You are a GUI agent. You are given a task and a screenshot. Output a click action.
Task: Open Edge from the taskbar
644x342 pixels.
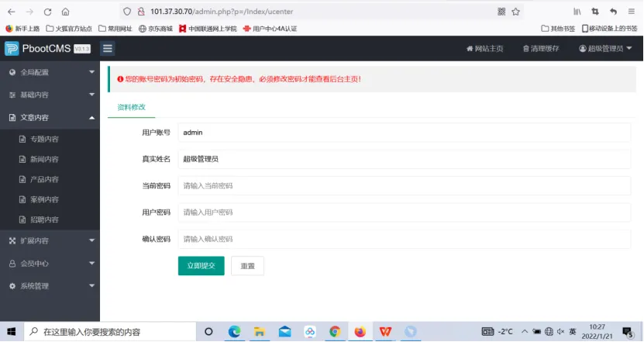234,331
